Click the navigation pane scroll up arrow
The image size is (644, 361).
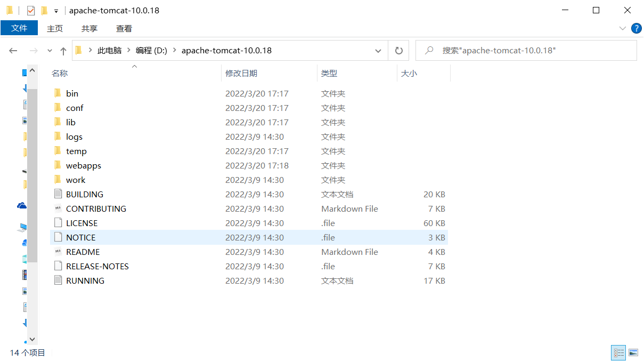pyautogui.click(x=32, y=70)
